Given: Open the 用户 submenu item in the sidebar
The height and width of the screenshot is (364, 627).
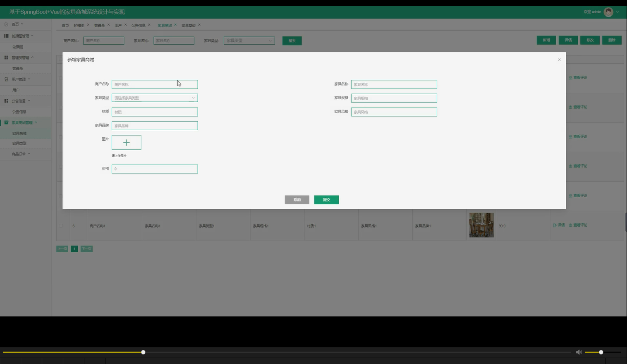Looking at the screenshot, I should (16, 90).
